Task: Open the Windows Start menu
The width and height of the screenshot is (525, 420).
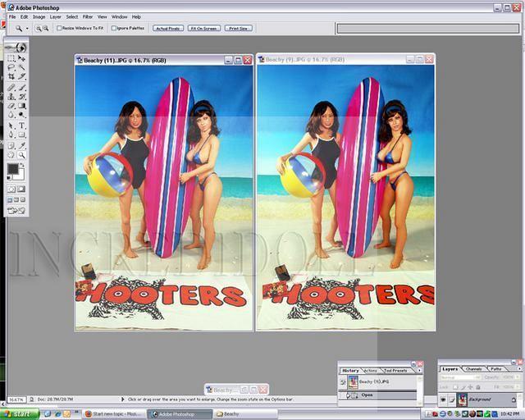Action: (20, 414)
